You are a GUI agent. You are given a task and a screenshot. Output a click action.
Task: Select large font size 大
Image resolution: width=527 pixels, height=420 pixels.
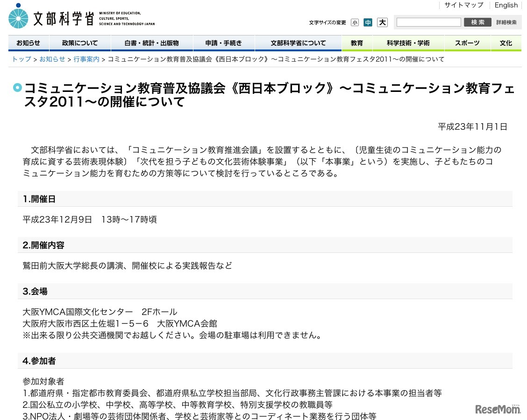382,22
